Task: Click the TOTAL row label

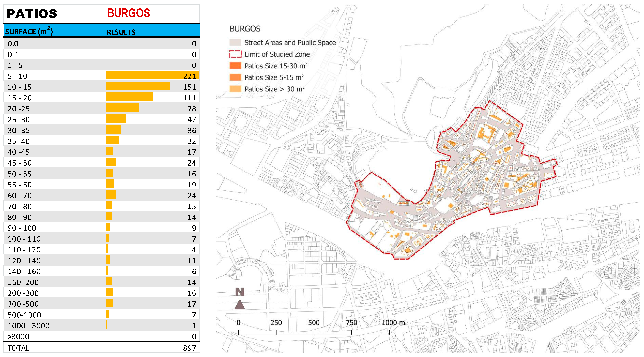Action: point(18,348)
